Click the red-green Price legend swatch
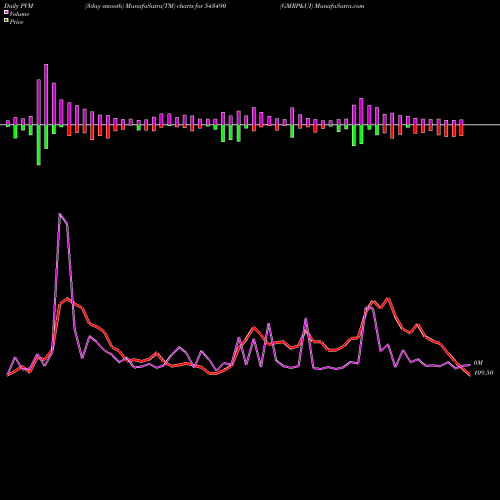This screenshot has width=500, height=500. (x=6, y=20)
